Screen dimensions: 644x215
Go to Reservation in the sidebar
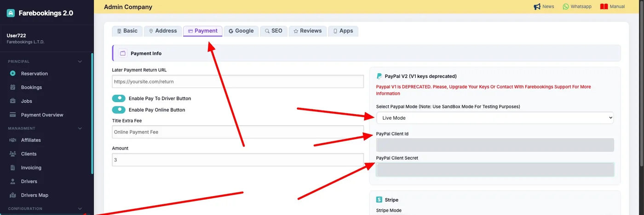coord(34,74)
